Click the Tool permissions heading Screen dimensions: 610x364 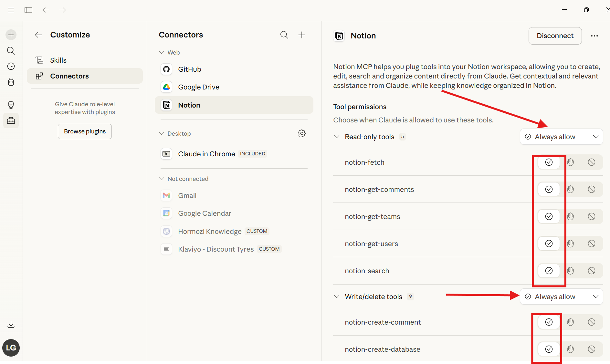(360, 107)
